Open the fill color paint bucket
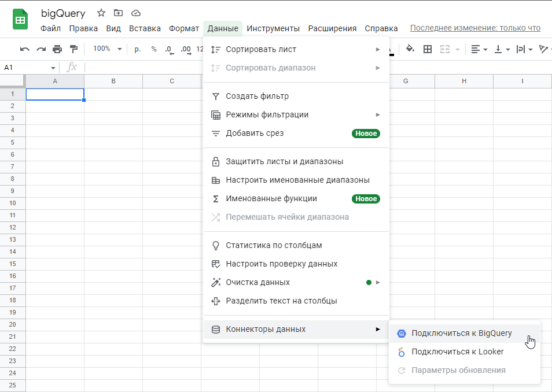This screenshot has width=552, height=392. [410, 49]
